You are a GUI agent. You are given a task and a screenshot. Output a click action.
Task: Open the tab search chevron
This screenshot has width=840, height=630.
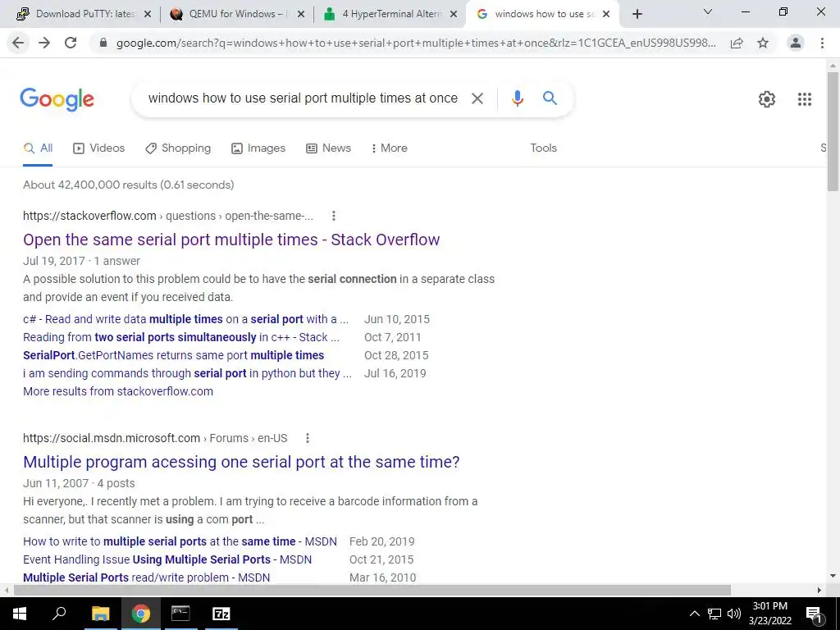point(708,11)
